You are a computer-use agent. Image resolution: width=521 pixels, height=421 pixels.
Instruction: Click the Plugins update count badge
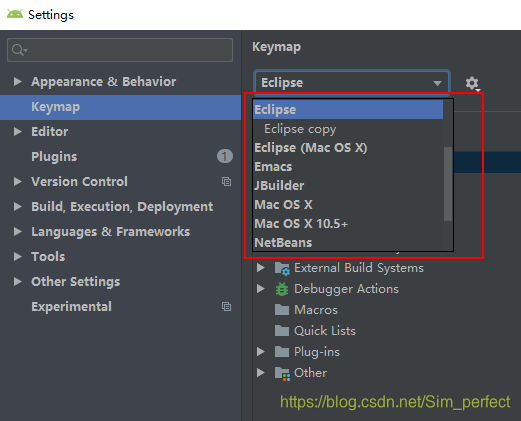click(x=225, y=156)
